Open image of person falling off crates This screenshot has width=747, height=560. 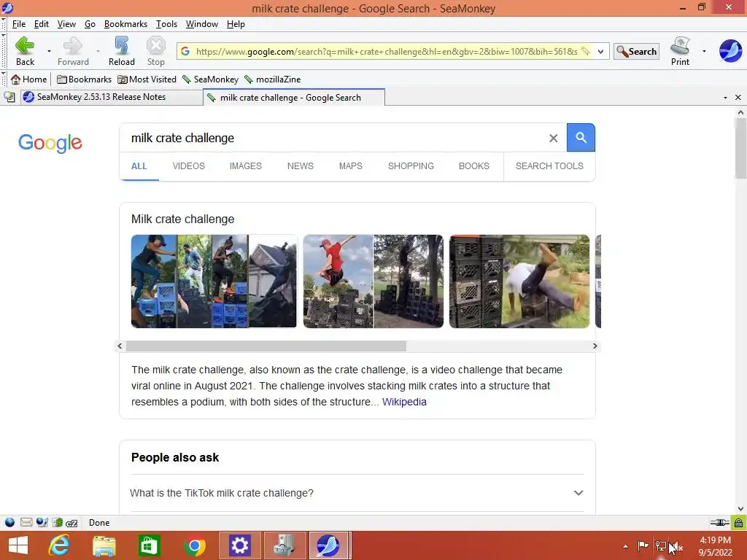click(x=519, y=281)
